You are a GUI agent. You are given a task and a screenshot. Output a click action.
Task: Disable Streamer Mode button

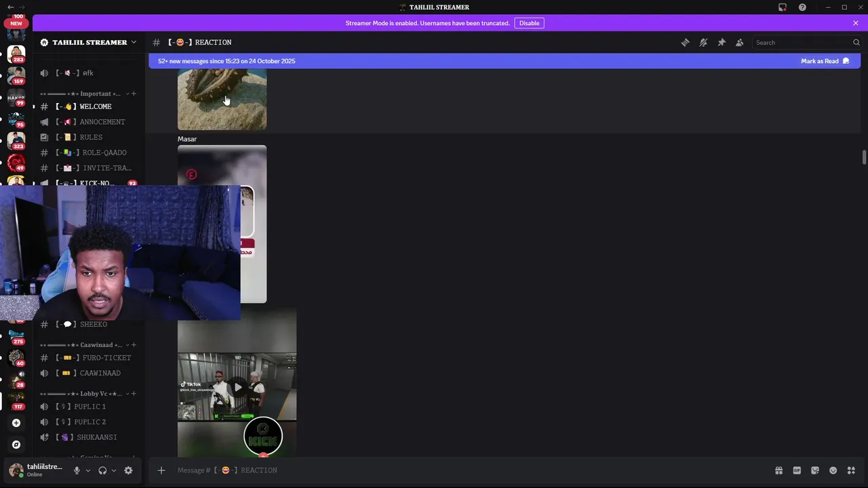(x=529, y=23)
